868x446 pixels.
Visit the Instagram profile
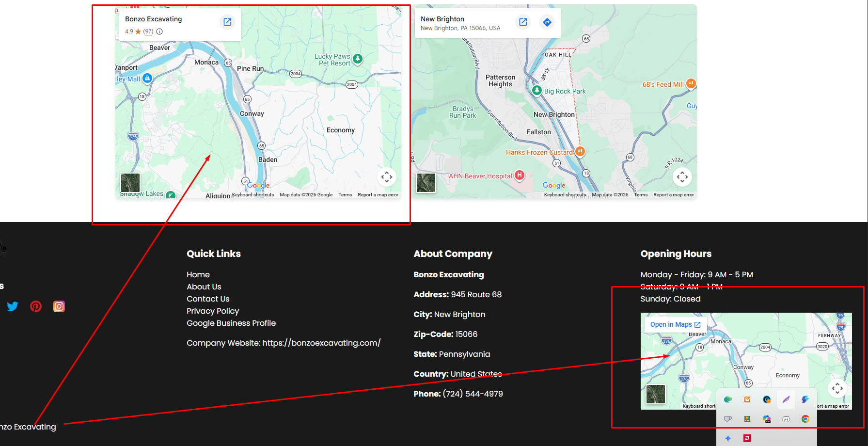coord(59,306)
